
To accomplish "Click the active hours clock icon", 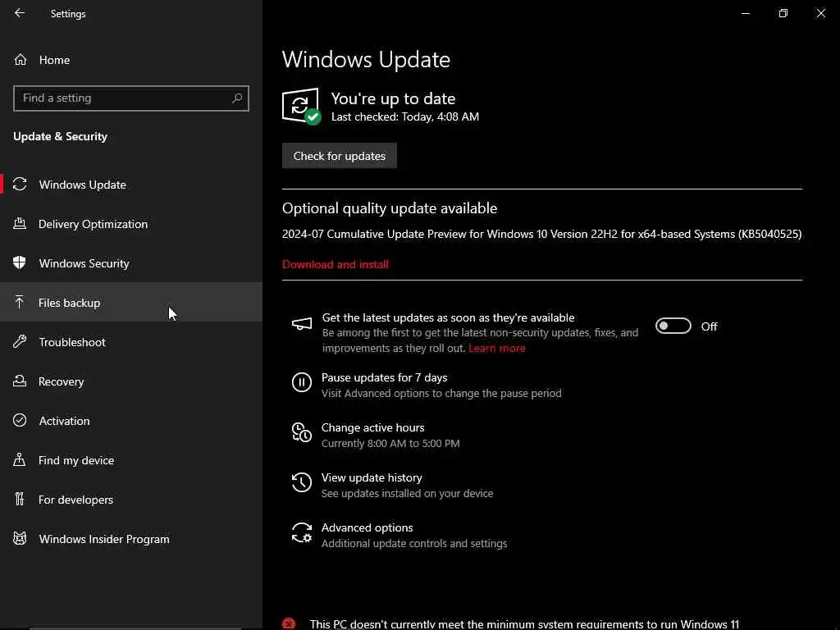I will click(302, 432).
